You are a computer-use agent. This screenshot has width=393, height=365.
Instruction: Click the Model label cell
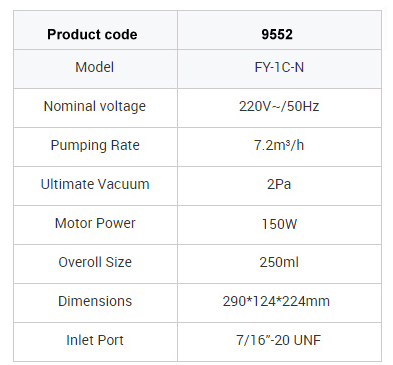click(95, 67)
